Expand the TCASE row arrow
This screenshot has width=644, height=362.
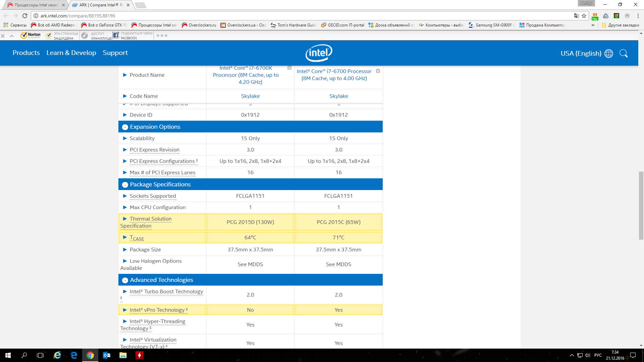(x=125, y=237)
